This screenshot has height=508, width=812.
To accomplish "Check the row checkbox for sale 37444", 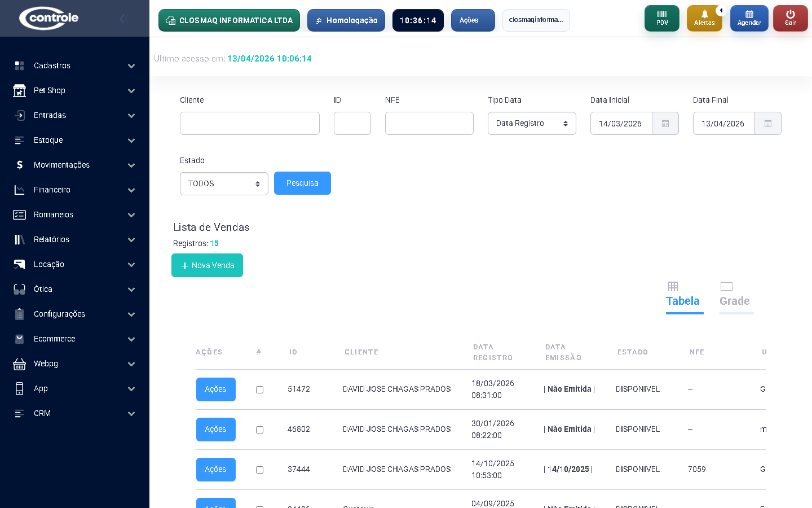I will click(x=259, y=470).
